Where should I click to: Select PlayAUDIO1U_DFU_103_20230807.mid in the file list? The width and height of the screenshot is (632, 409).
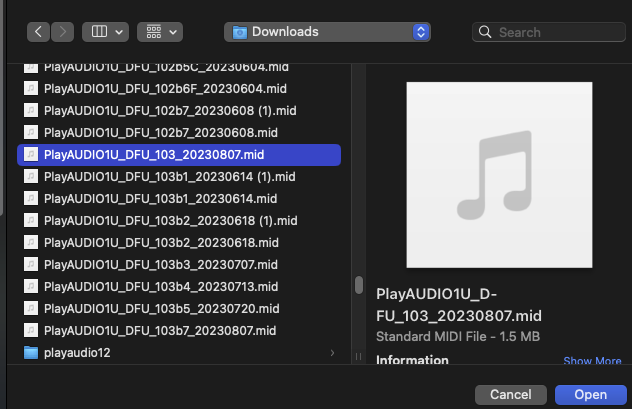click(179, 155)
